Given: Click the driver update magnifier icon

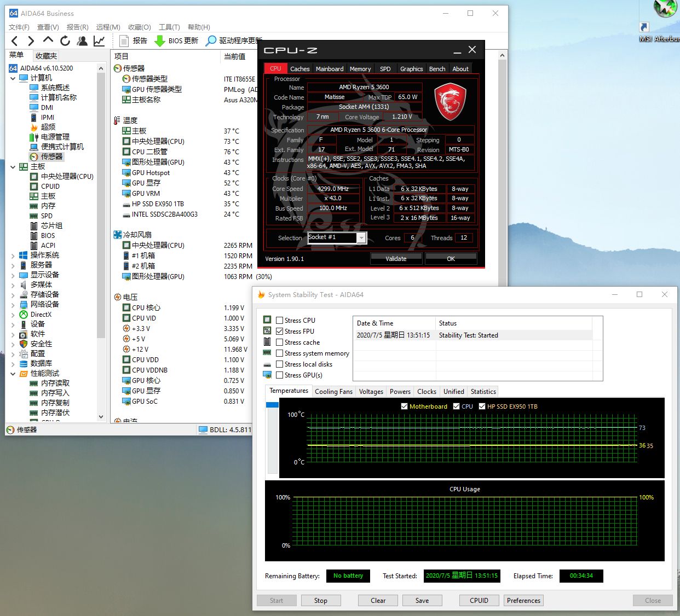Looking at the screenshot, I should (x=211, y=40).
